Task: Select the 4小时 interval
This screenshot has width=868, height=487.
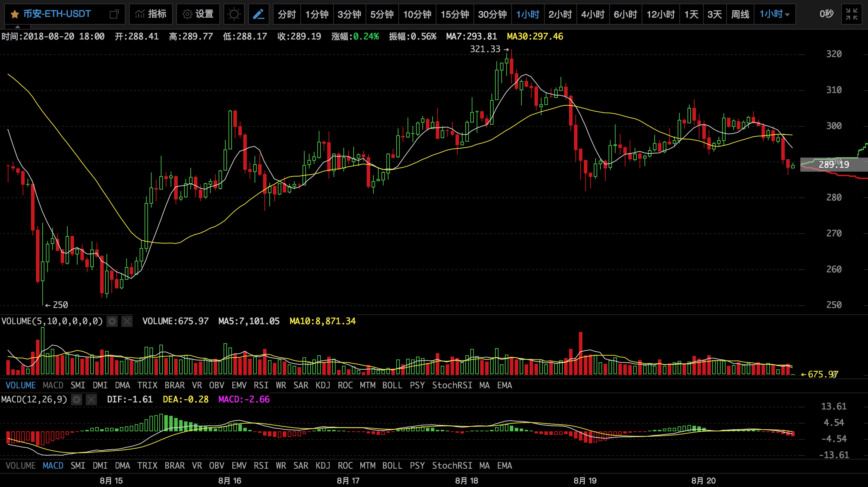Action: (x=593, y=14)
